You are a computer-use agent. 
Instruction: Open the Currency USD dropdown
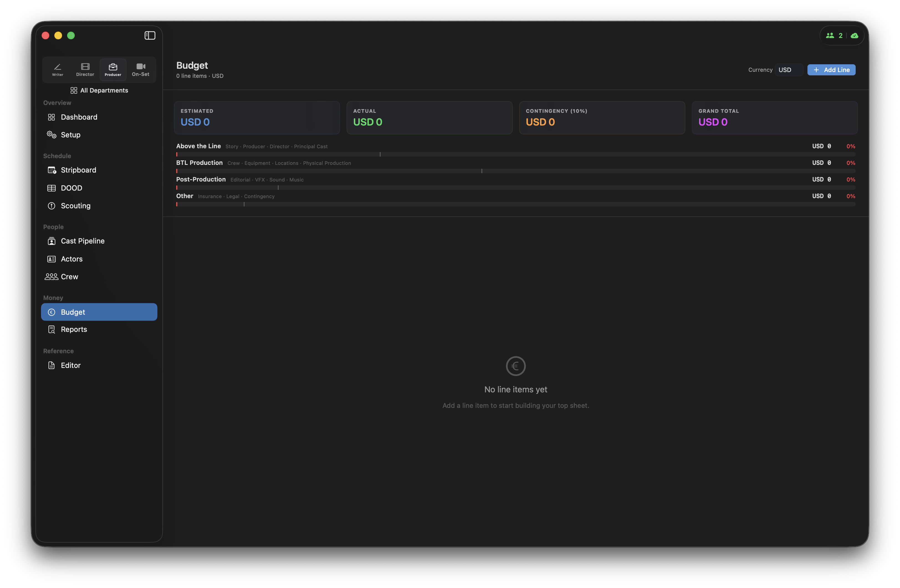tap(788, 70)
